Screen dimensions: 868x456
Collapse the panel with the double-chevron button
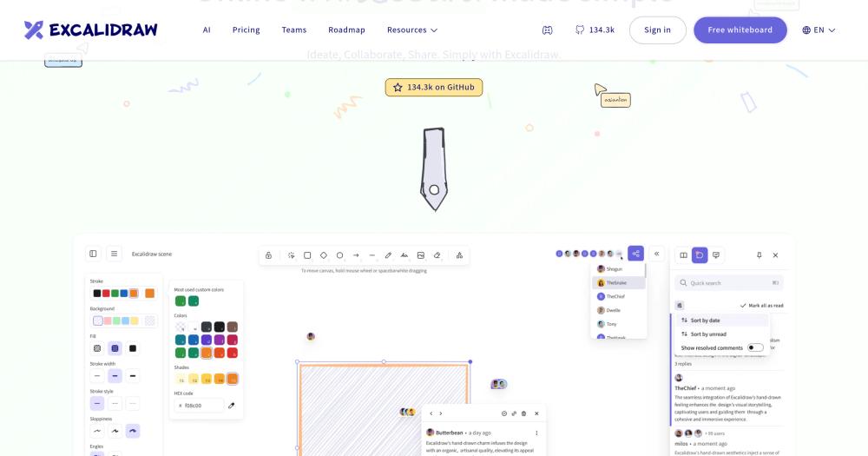coord(656,254)
